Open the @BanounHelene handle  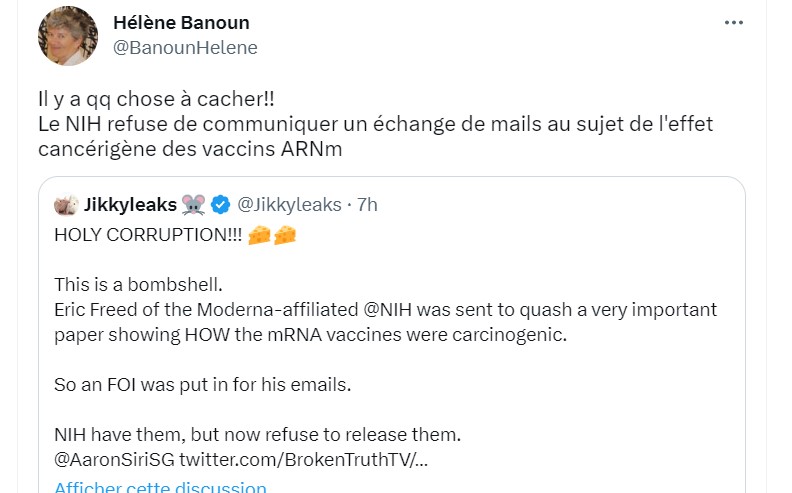coord(185,48)
